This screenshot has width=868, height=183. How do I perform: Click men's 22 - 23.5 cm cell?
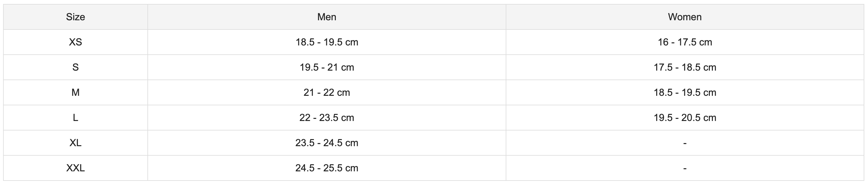pyautogui.click(x=327, y=118)
